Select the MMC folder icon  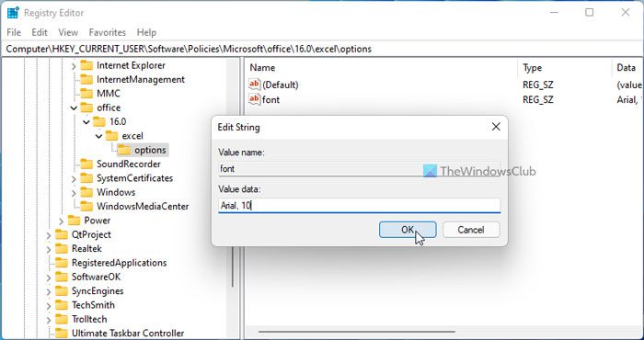tap(86, 94)
